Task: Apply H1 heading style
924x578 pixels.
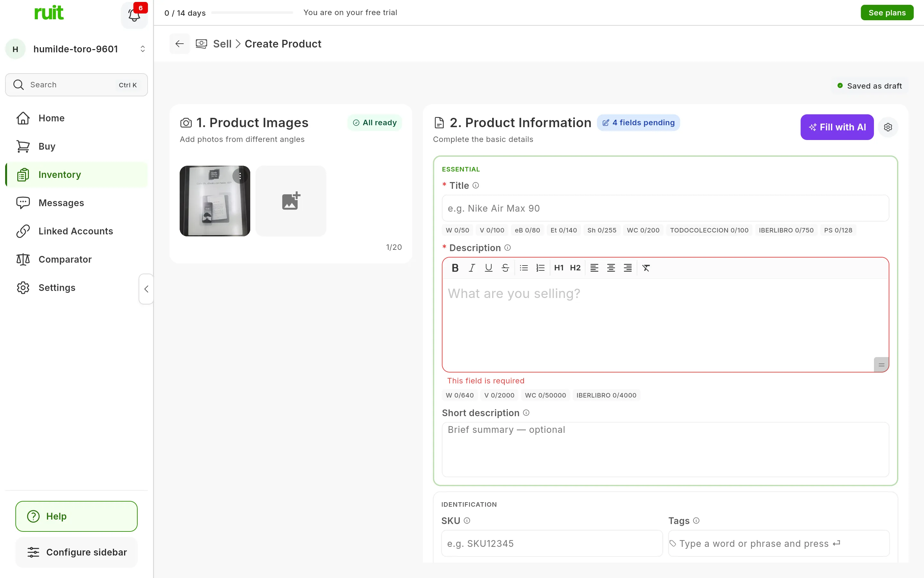Action: click(559, 268)
